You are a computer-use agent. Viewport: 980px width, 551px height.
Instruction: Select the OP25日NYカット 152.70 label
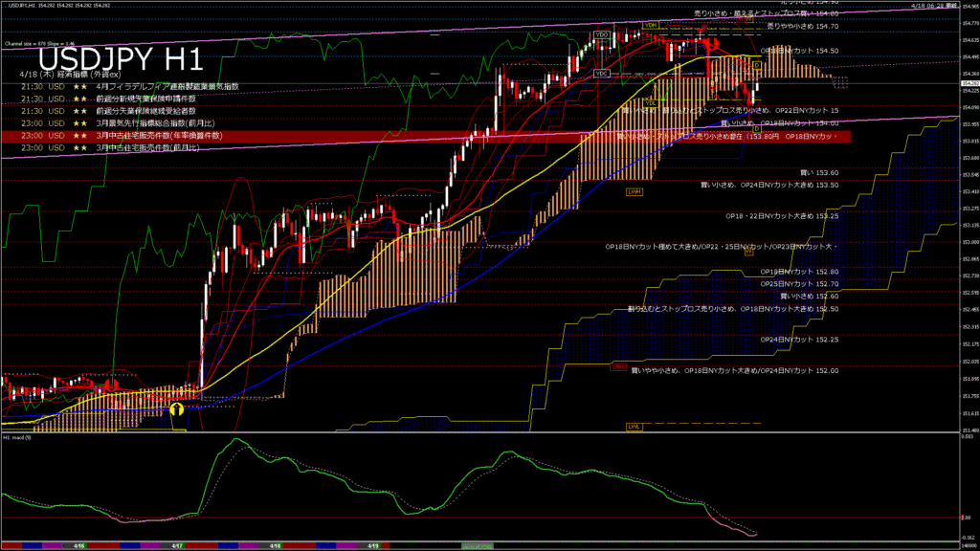coord(799,284)
